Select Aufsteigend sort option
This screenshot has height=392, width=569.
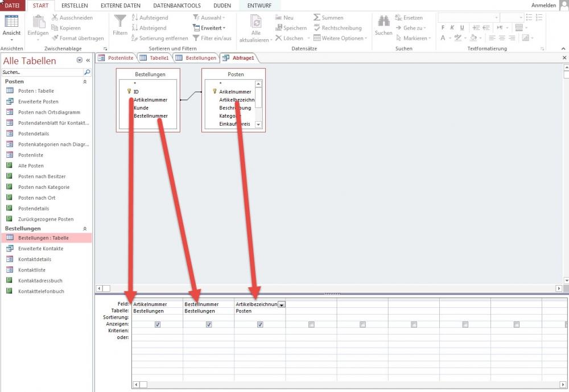[149, 18]
